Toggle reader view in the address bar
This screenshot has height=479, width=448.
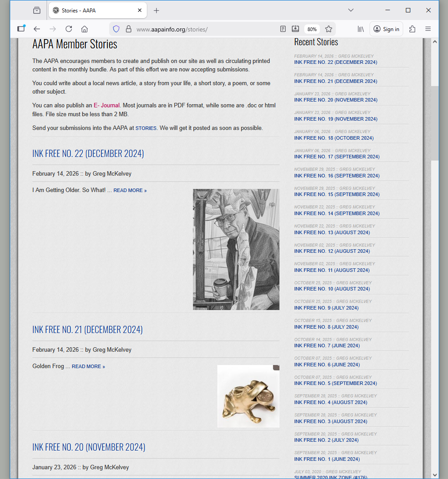point(283,29)
